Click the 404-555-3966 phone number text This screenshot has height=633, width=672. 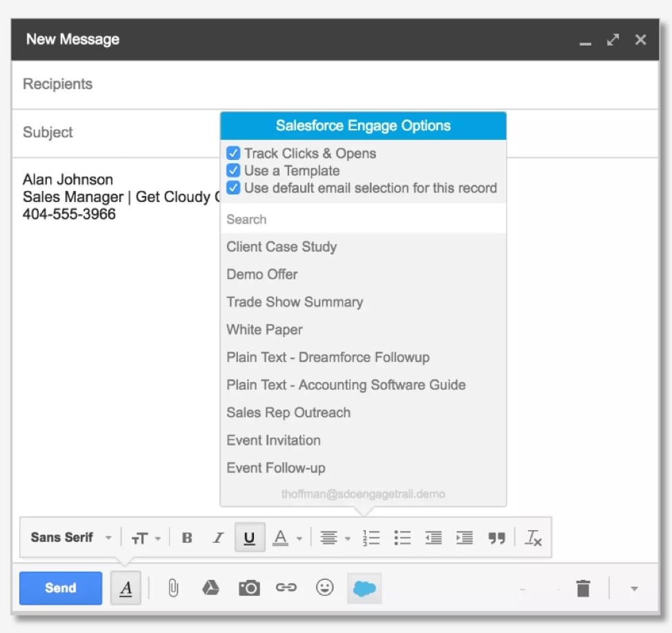[69, 214]
